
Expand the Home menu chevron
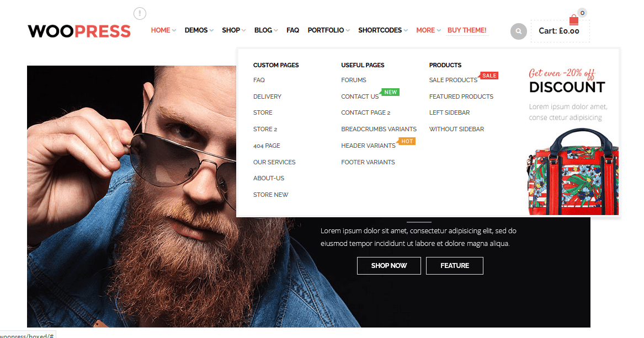tap(174, 30)
